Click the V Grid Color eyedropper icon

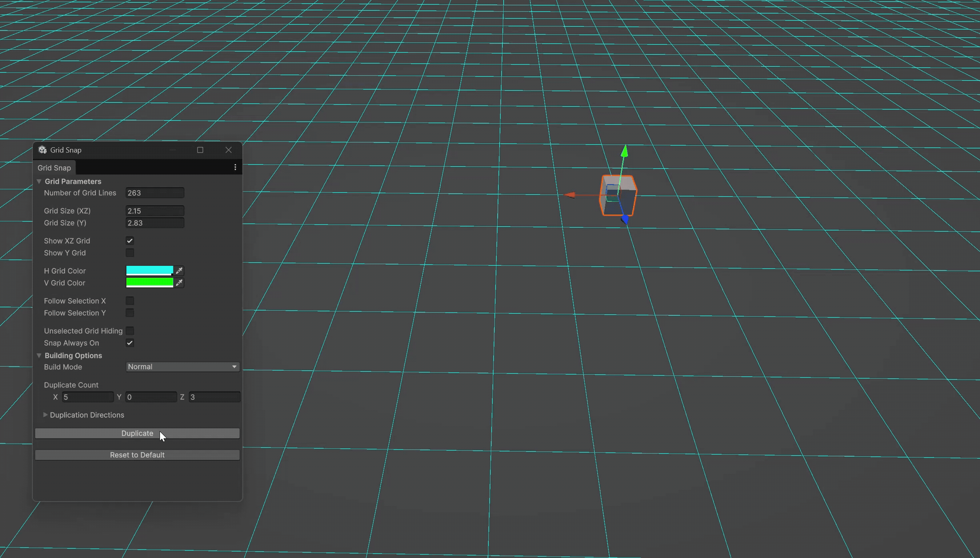pos(179,283)
